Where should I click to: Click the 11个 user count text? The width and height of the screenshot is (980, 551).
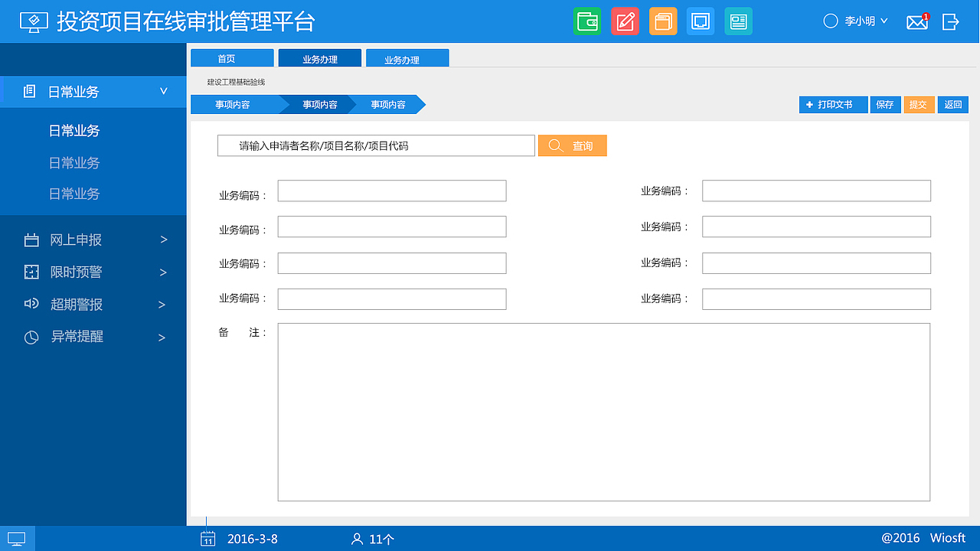[382, 539]
